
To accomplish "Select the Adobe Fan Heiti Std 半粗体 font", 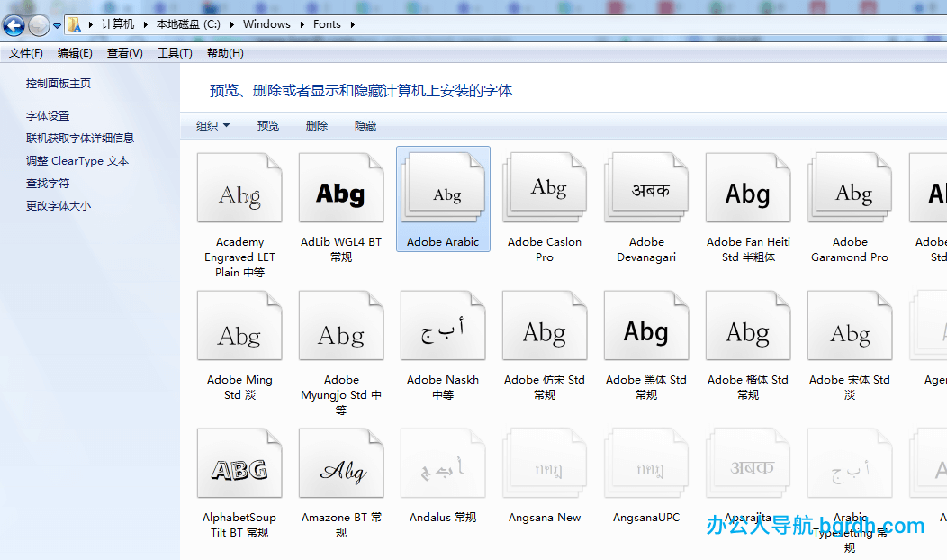I will (748, 186).
